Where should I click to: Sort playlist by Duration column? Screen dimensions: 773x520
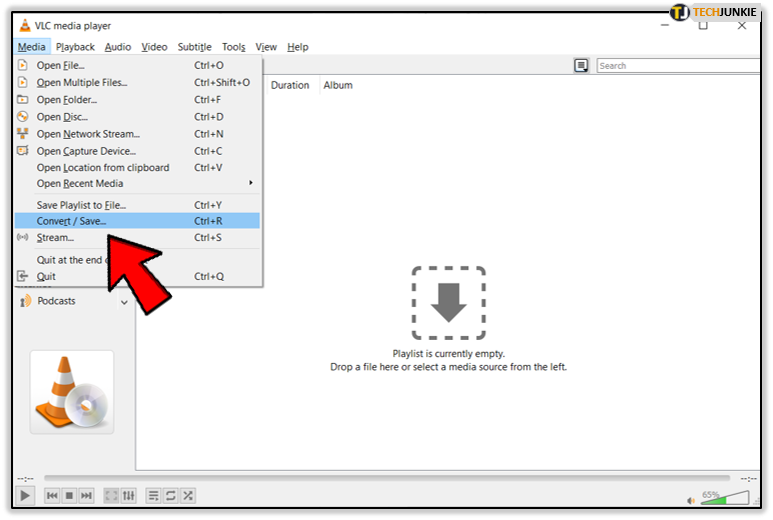point(290,86)
